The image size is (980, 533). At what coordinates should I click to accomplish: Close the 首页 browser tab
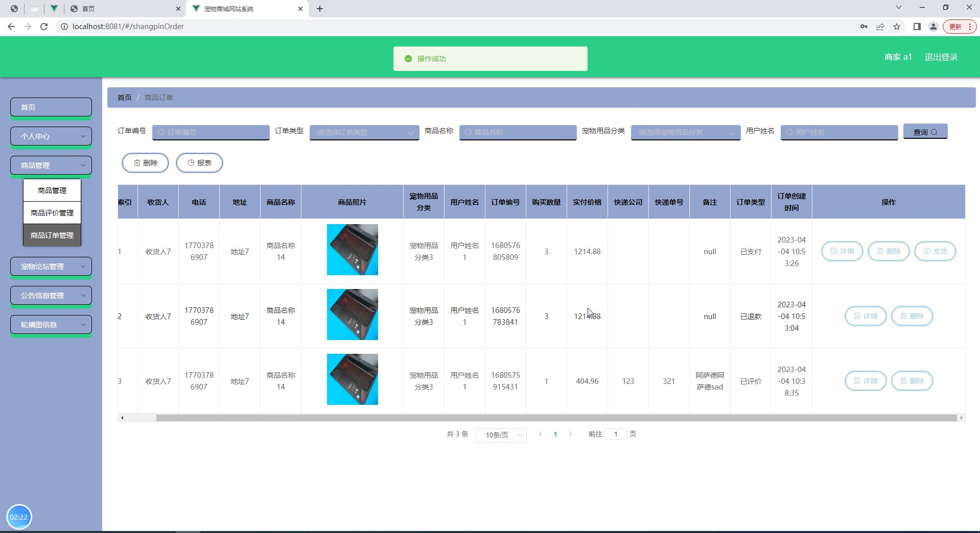point(178,9)
